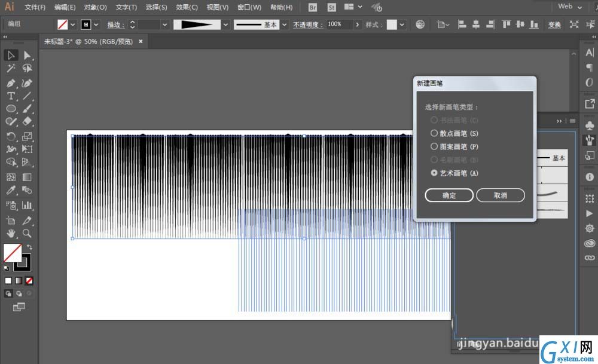Screen dimensions: 598x364
Task: Expand opacity slider arrow
Action: point(358,25)
